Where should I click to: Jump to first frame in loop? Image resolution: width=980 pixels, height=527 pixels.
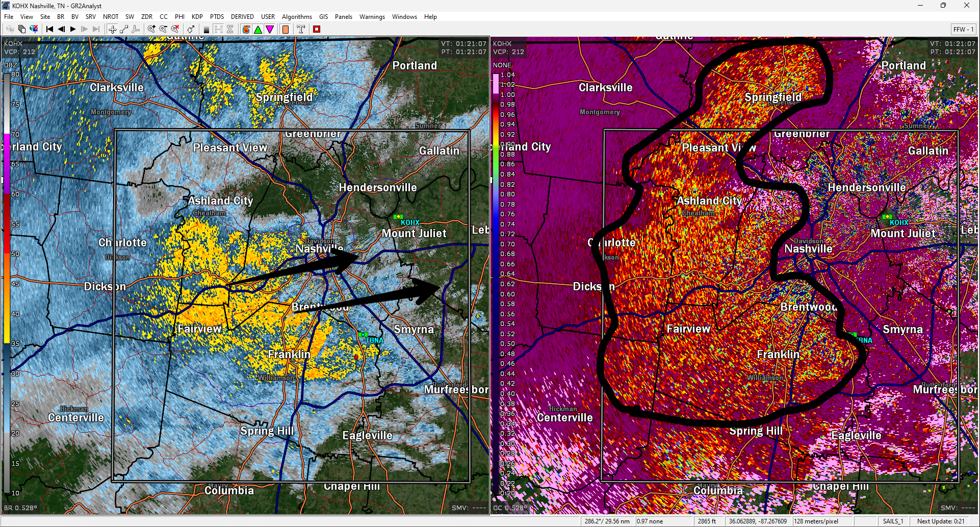point(49,29)
